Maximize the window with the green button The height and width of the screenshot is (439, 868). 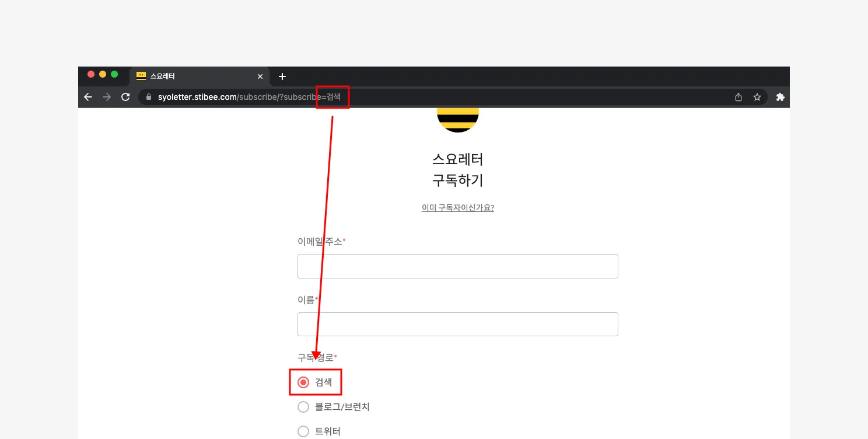point(114,74)
